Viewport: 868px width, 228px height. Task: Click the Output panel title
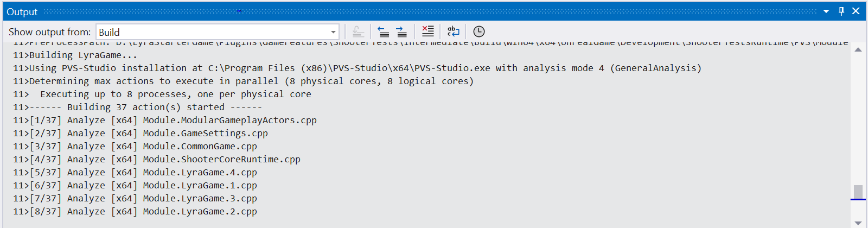tap(22, 12)
